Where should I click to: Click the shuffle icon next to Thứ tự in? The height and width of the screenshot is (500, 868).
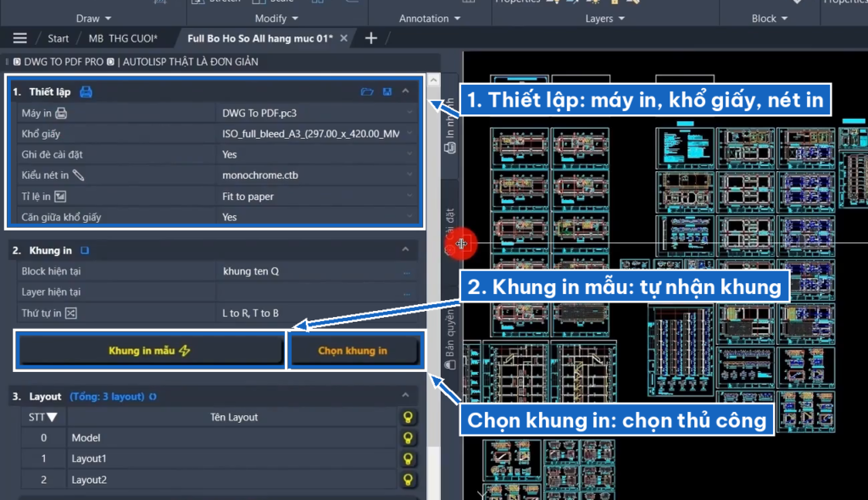(71, 313)
